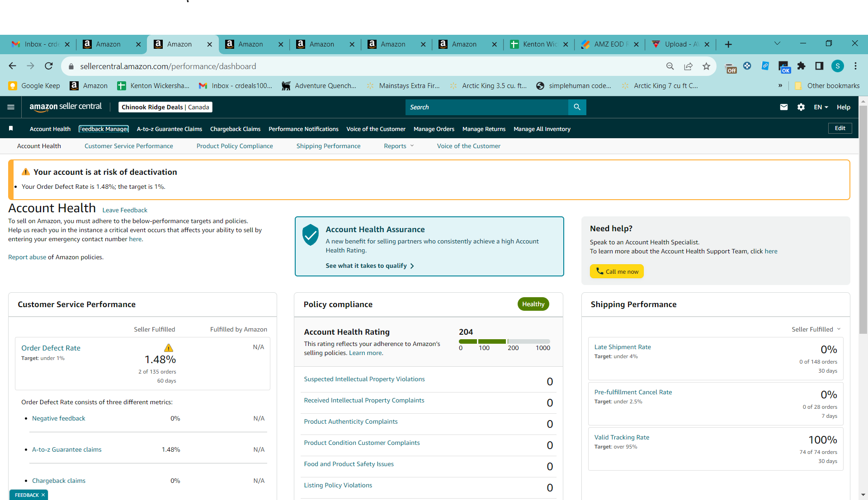Click the Report abuse link
The image size is (868, 500).
27,257
